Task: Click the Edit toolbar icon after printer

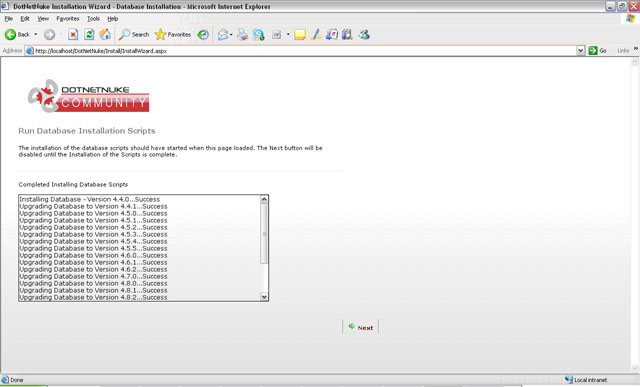Action: pos(258,35)
